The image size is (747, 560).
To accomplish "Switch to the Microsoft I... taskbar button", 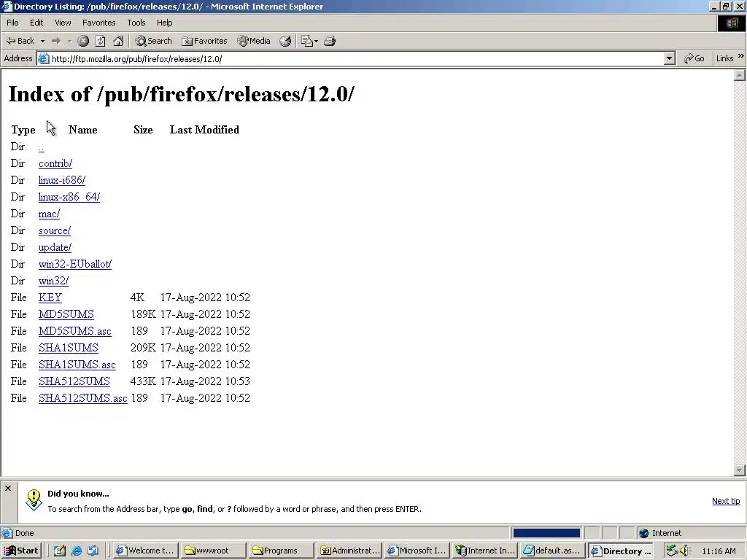I will click(417, 551).
